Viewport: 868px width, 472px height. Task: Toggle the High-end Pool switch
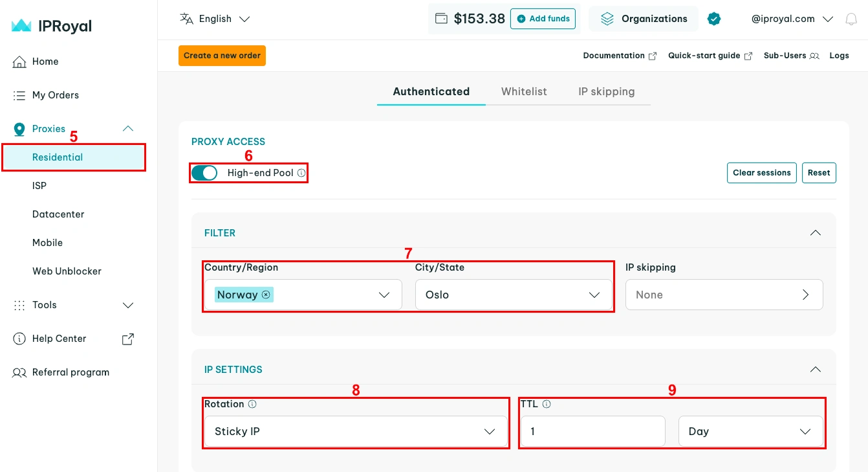point(204,173)
